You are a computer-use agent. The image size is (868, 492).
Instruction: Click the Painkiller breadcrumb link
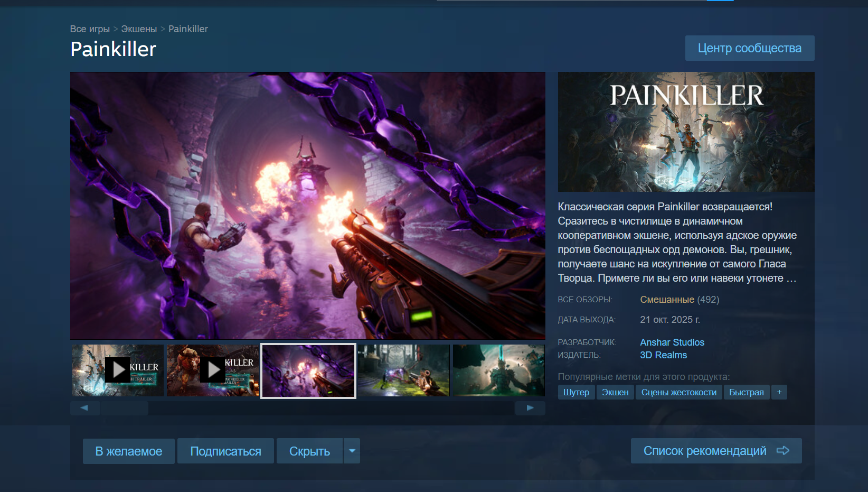pyautogui.click(x=188, y=29)
